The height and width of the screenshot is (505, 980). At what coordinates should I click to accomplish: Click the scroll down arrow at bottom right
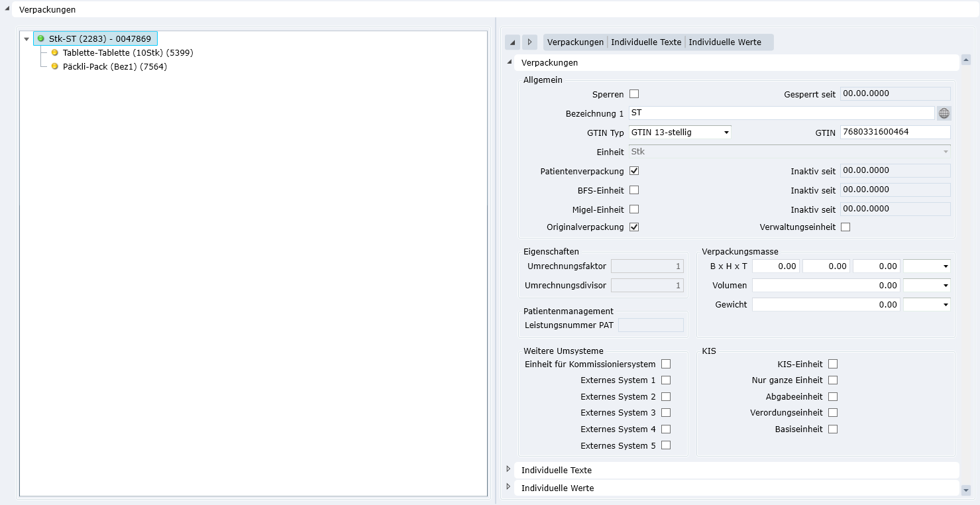tap(965, 490)
